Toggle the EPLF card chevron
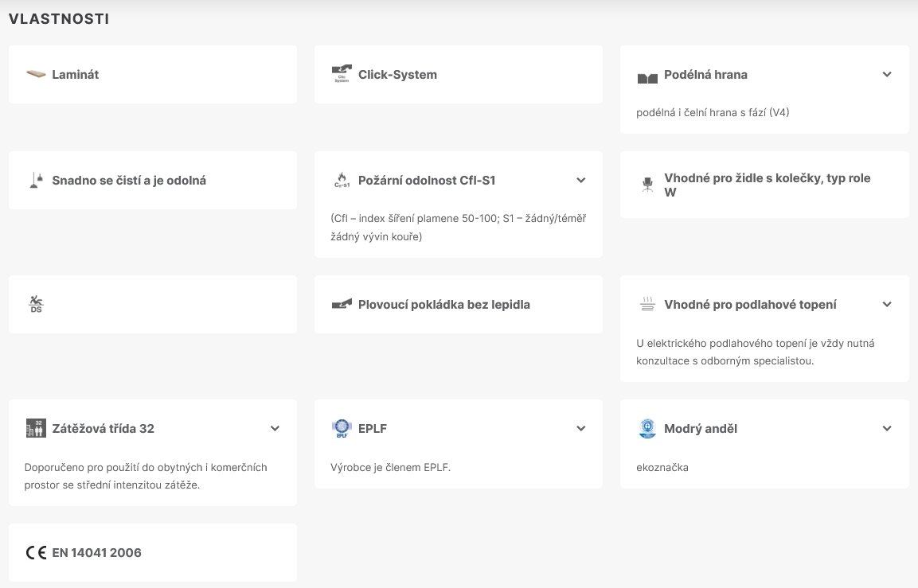The image size is (918, 588). [x=581, y=428]
